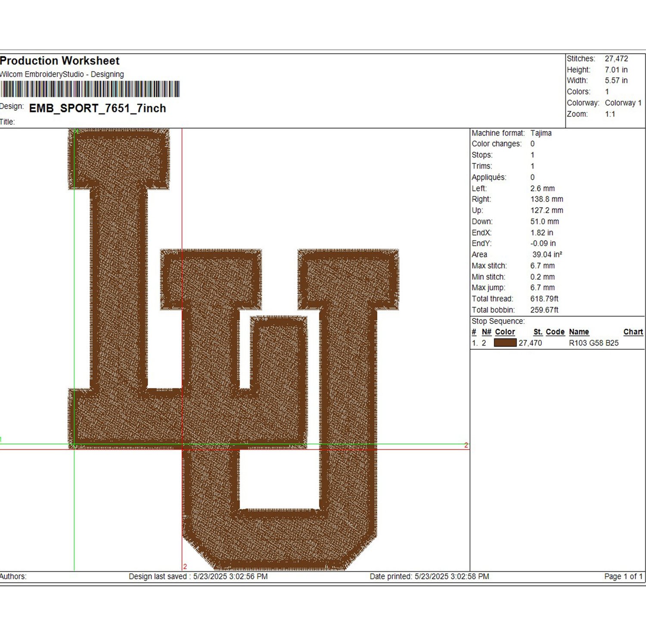Click the 'Name' column header
The width and height of the screenshot is (646, 644).
[579, 332]
